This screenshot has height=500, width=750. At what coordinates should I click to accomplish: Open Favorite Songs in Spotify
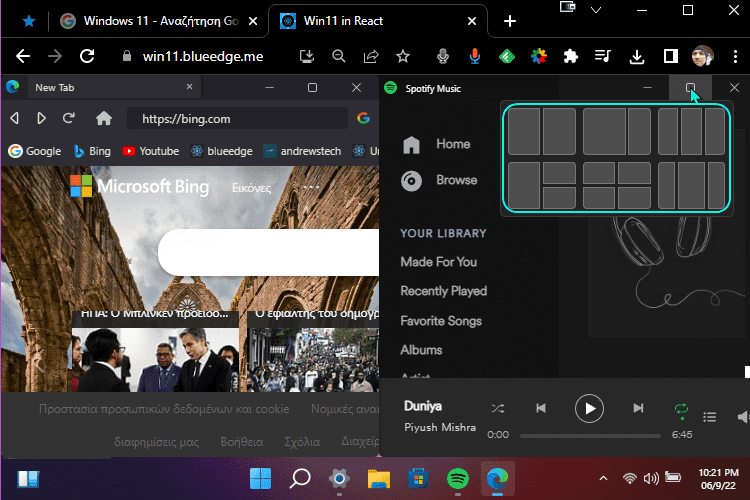point(441,321)
